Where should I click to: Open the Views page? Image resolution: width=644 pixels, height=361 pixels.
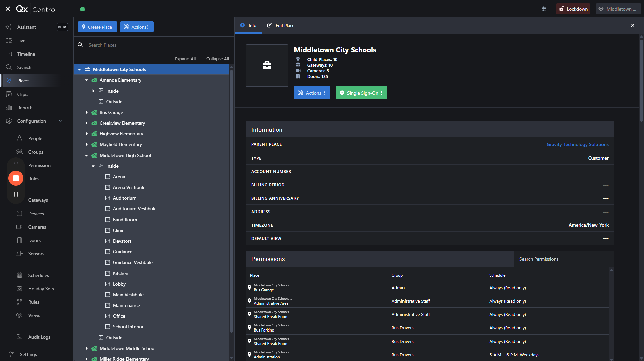click(34, 315)
